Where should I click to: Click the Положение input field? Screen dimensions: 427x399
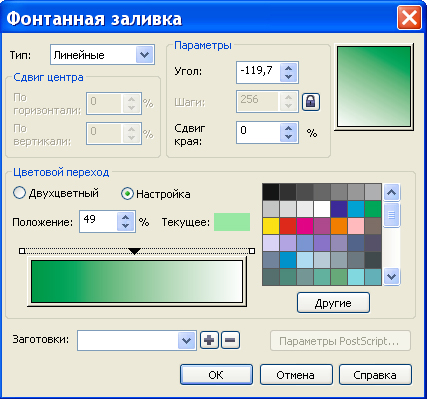98,221
